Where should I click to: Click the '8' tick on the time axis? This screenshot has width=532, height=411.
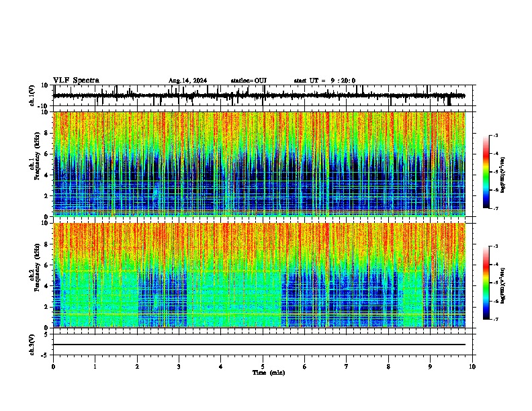pyautogui.click(x=388, y=367)
